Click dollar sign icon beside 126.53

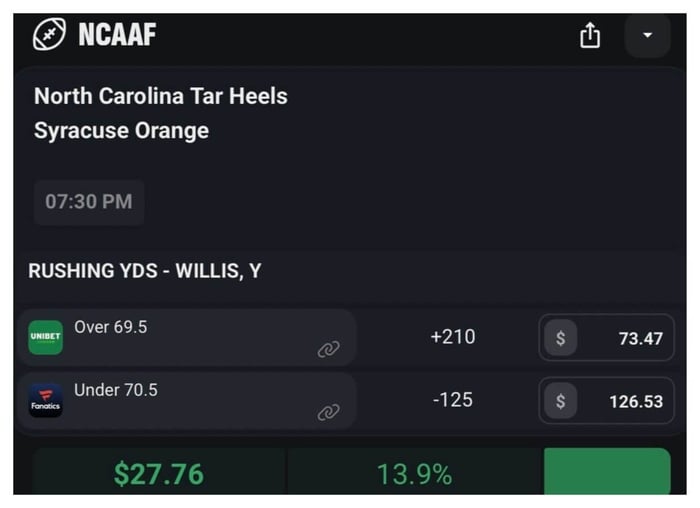[560, 401]
